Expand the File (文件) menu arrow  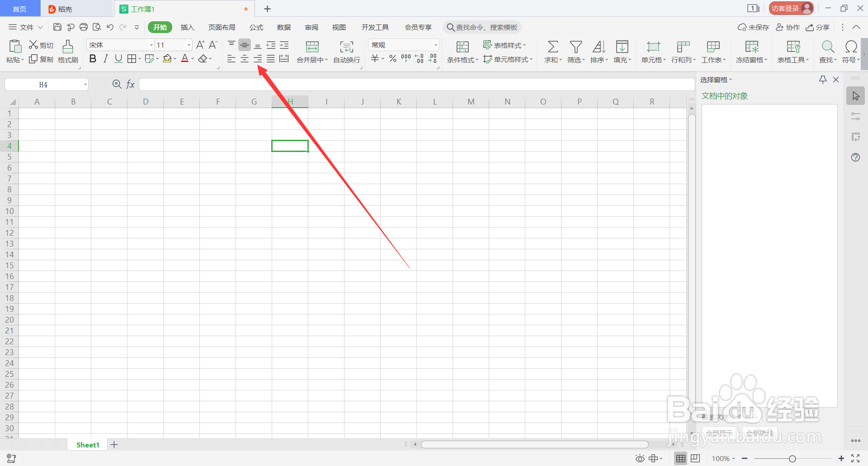[x=40, y=27]
